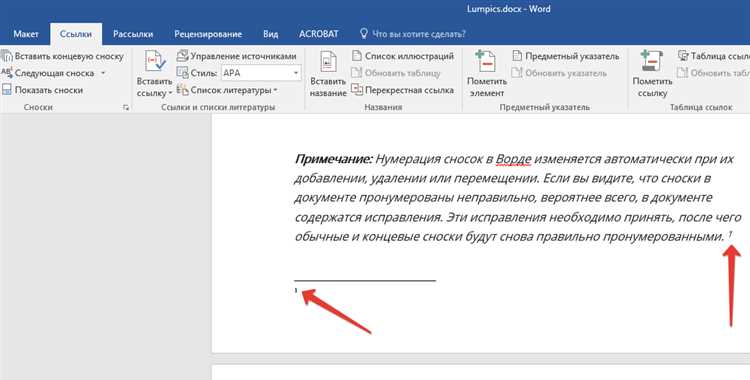Click the Управление источниками icon
This screenshot has height=380, width=750.
coord(182,56)
